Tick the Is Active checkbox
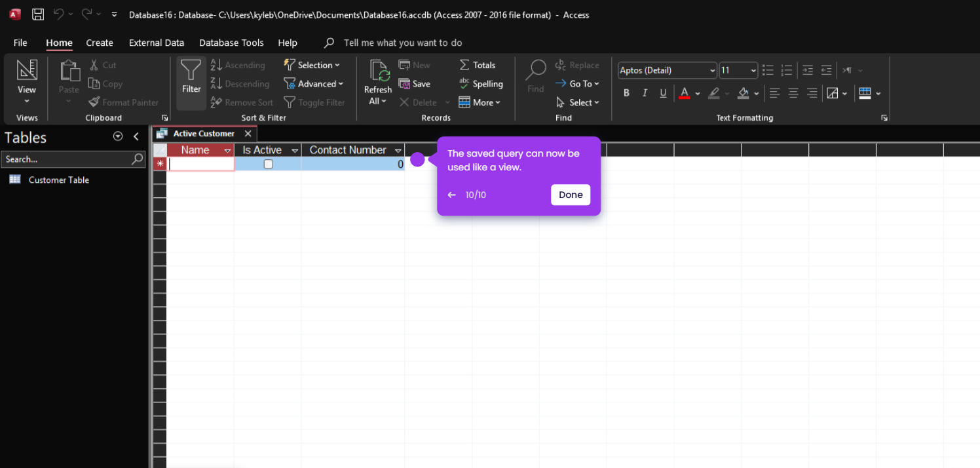This screenshot has height=468, width=980. 268,165
